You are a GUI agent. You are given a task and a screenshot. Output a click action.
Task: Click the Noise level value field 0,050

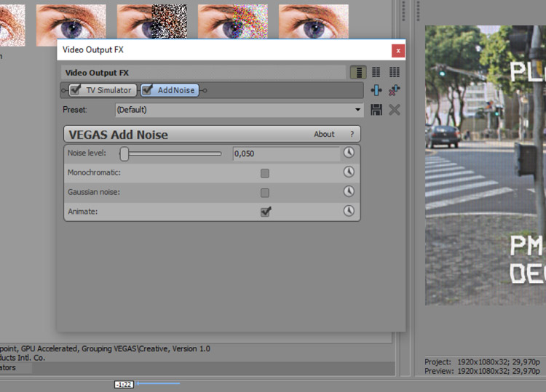(286, 153)
